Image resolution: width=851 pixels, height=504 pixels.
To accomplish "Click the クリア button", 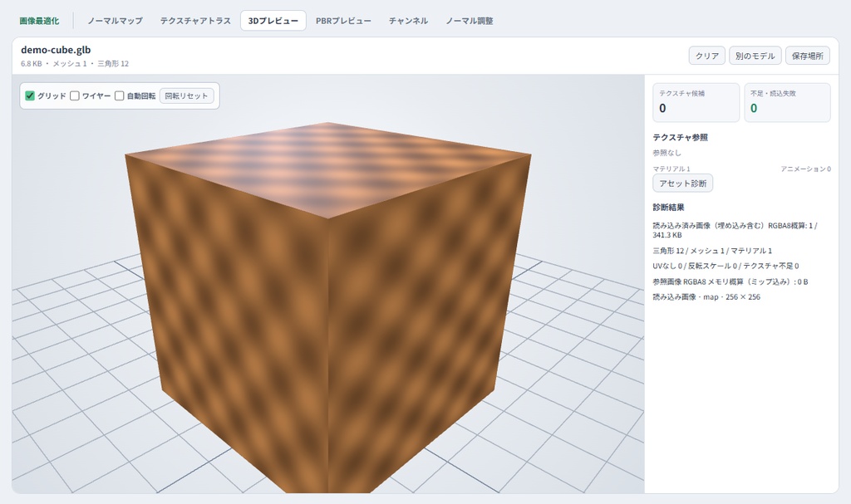I will tap(706, 56).
